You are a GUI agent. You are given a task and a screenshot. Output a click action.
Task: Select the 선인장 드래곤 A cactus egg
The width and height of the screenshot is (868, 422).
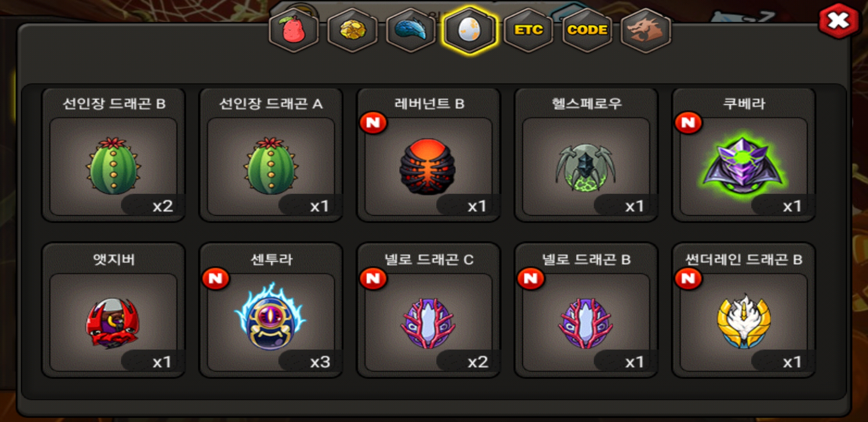pyautogui.click(x=271, y=155)
